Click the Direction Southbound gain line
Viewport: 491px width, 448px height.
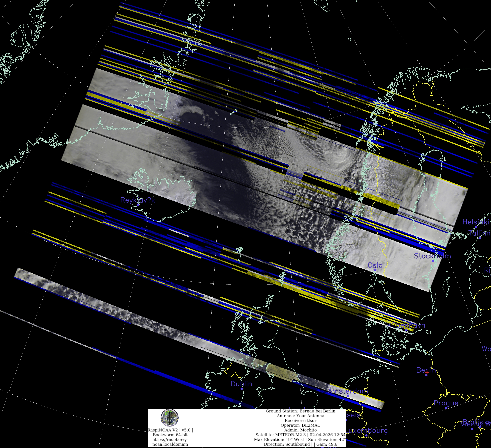[300, 444]
